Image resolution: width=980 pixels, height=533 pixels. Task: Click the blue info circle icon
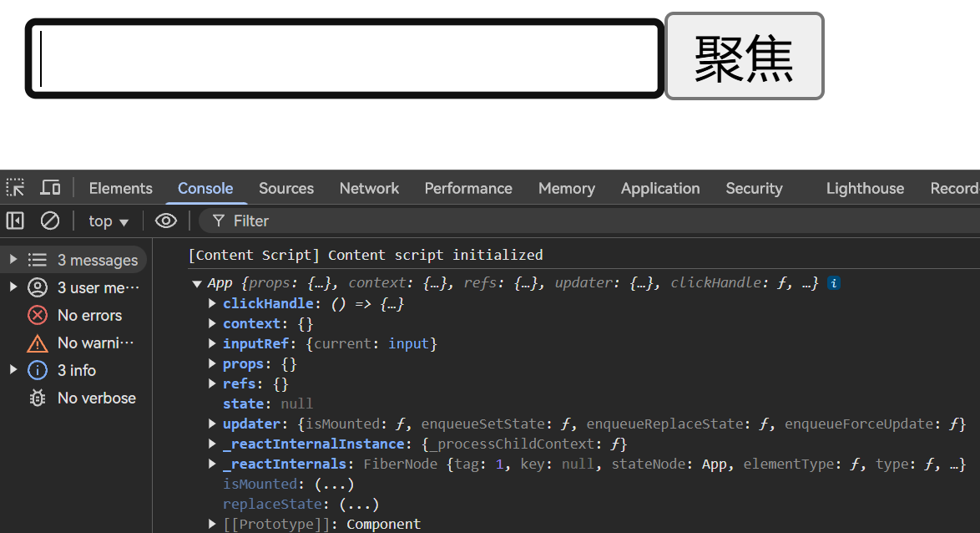[x=38, y=370]
